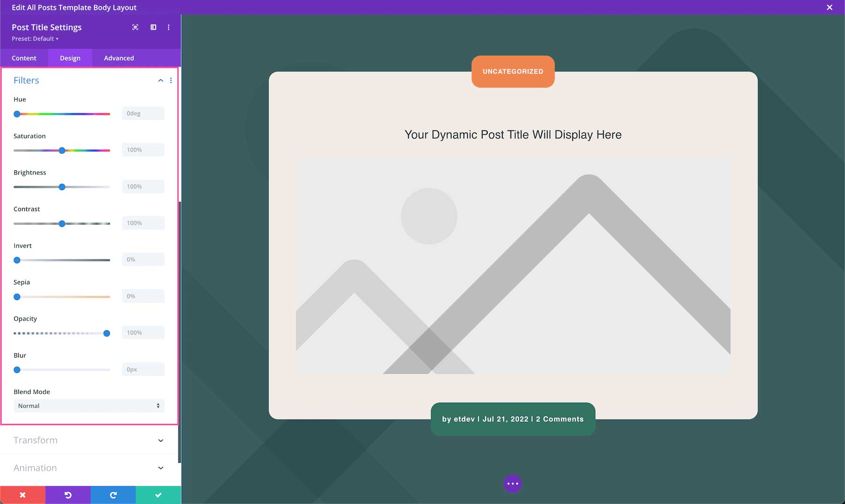Screen dimensions: 845x504
Task: Undo the last change
Action: coord(68,495)
